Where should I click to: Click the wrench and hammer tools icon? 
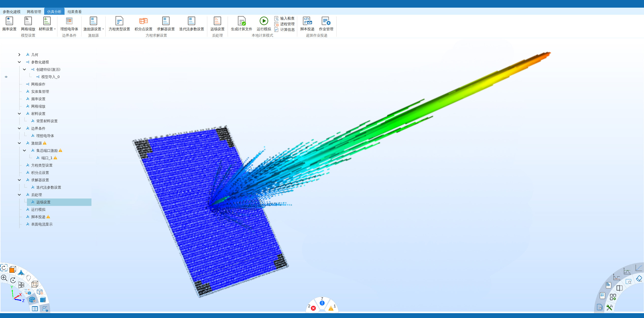point(609,308)
